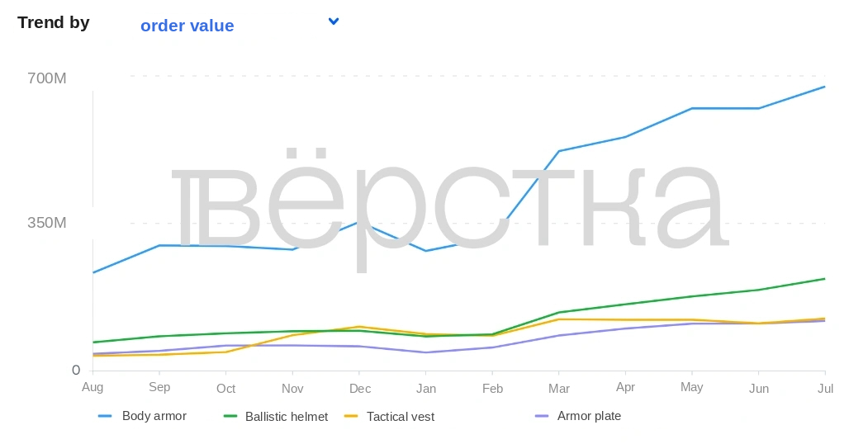Viewport: 868px width, 444px height.
Task: Click the Aug label on x-axis
Action: tap(92, 387)
